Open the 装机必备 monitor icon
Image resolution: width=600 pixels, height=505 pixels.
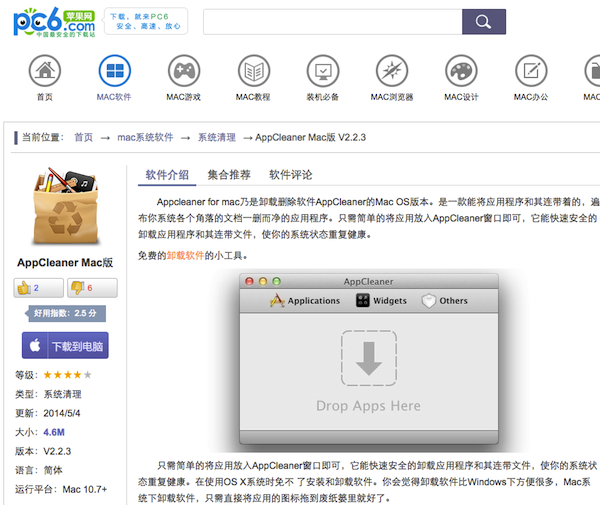coord(323,71)
